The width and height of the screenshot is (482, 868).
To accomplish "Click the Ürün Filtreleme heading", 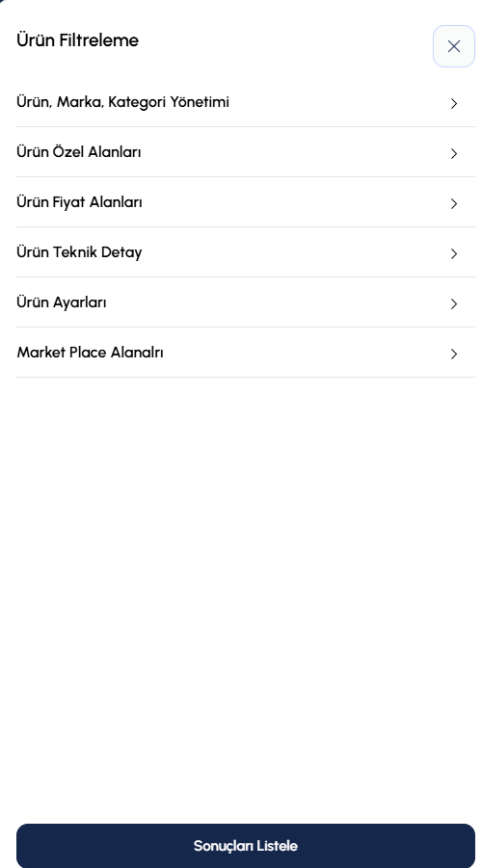I will (x=77, y=40).
